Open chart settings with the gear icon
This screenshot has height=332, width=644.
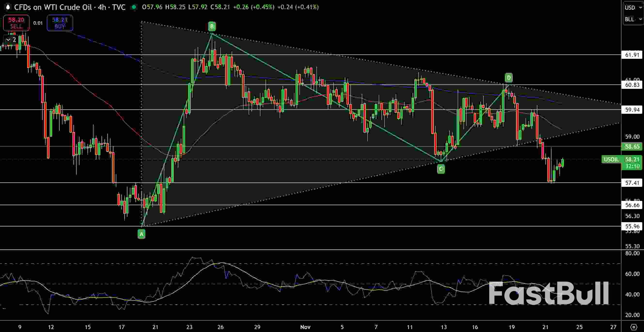point(634,326)
